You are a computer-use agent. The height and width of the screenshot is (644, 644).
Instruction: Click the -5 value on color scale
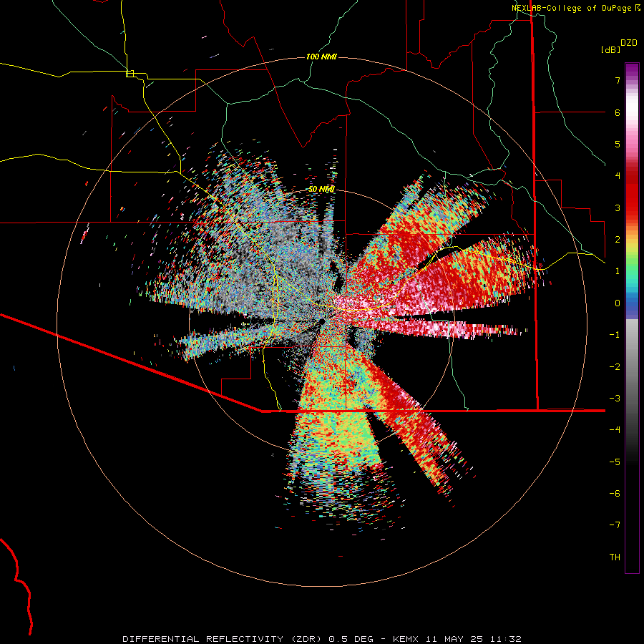[615, 462]
